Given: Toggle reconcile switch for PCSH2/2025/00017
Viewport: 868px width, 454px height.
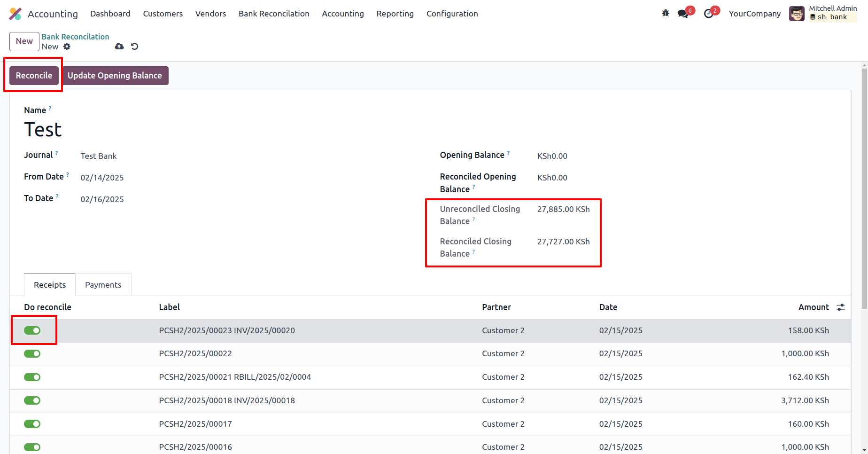Looking at the screenshot, I should pos(32,424).
